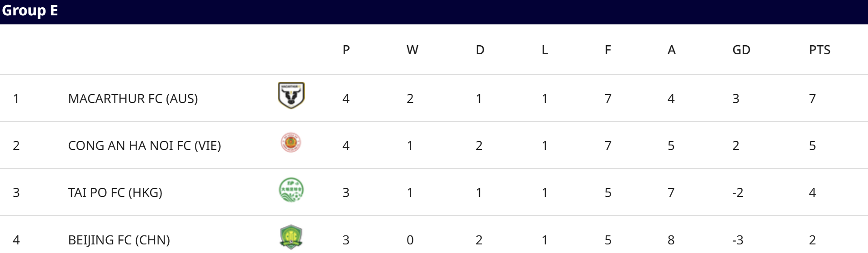The width and height of the screenshot is (868, 253).
Task: Click the P (played) column header
Action: pyautogui.click(x=346, y=50)
